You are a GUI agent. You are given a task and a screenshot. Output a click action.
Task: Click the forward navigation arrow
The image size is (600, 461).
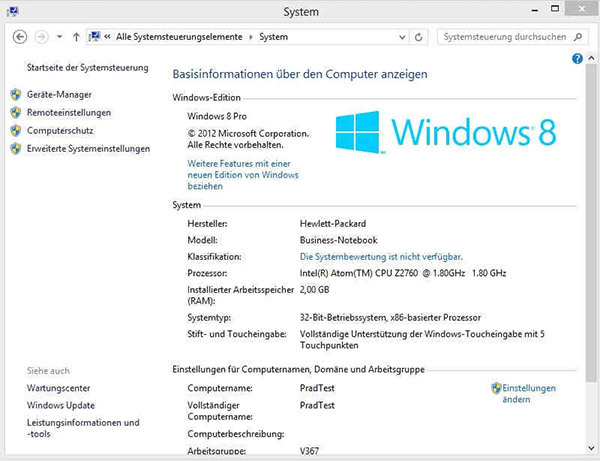[42, 37]
